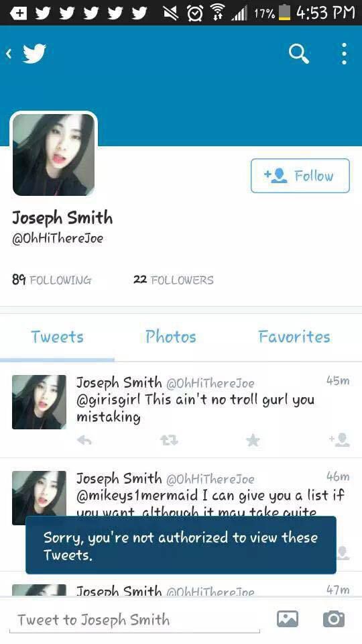Tap the alarm clock status bar icon
Screen dimensions: 362x644
click(195, 13)
